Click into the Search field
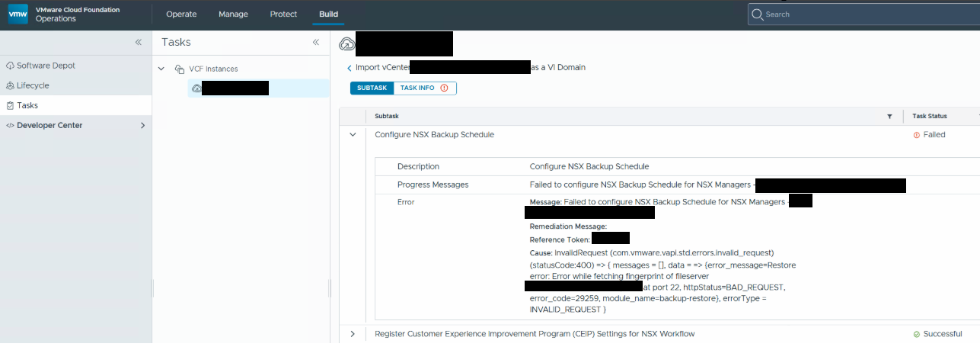This screenshot has height=350, width=980. point(863,14)
